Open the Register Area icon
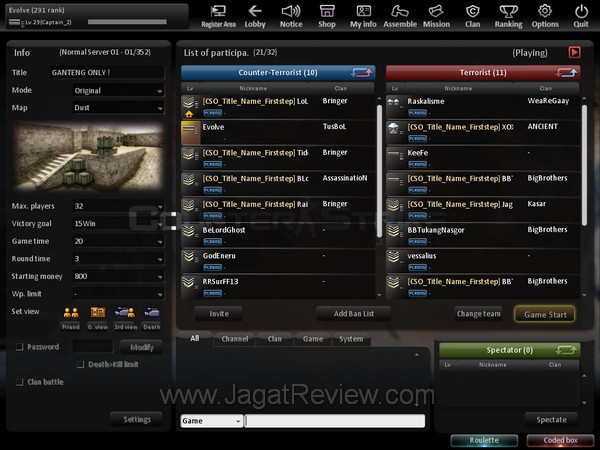Viewport: 600px width, 450px height. [x=218, y=16]
